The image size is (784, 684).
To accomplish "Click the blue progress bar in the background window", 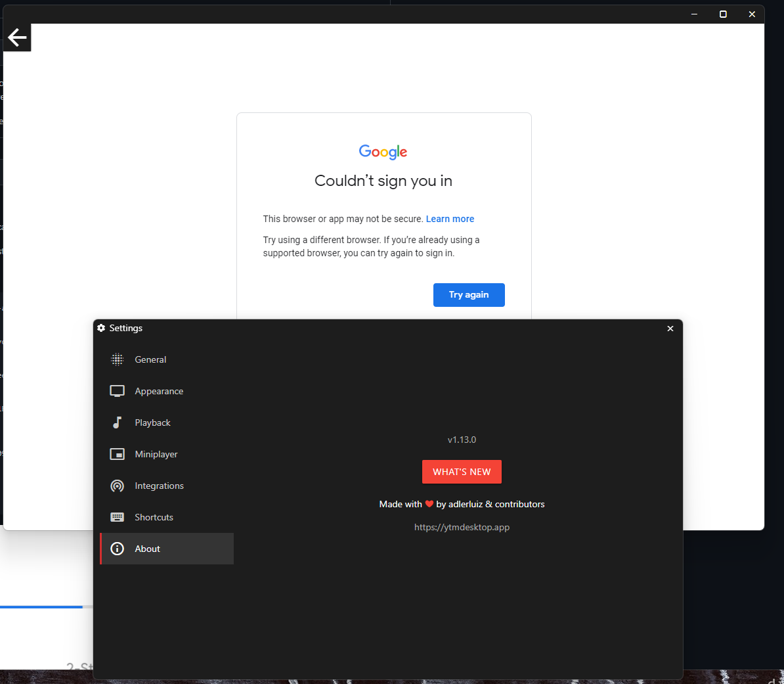I will click(41, 606).
